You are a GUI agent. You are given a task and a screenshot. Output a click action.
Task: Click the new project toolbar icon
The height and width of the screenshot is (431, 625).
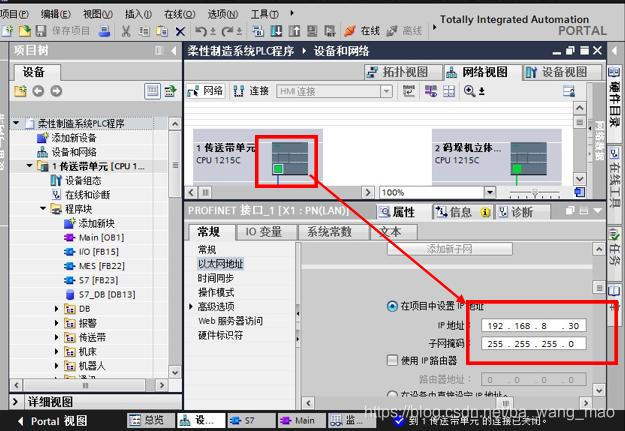coord(8,31)
